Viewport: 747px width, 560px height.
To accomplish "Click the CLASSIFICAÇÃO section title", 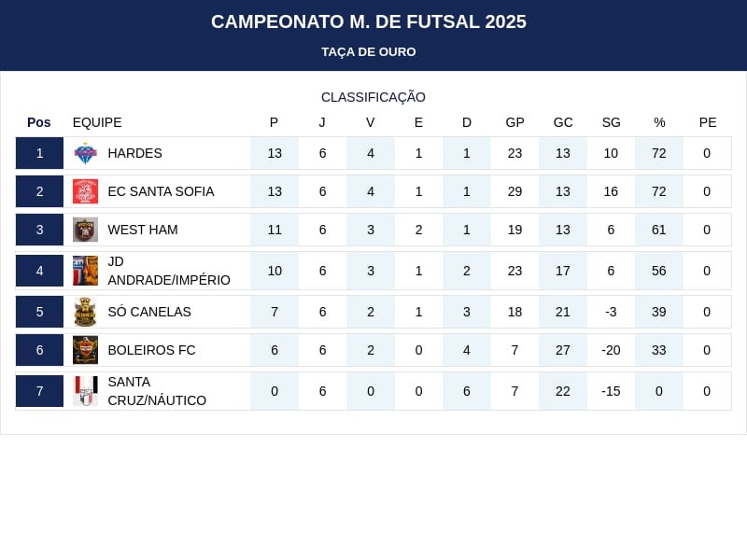I will (x=373, y=97).
